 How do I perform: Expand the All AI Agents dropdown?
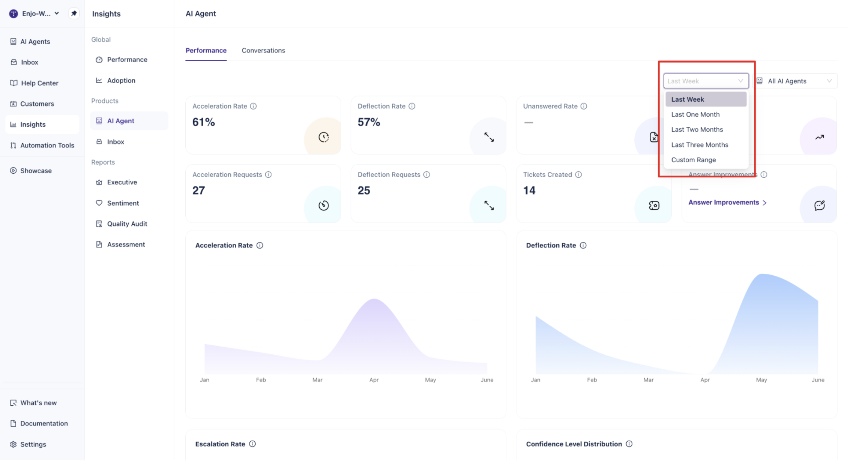[795, 81]
